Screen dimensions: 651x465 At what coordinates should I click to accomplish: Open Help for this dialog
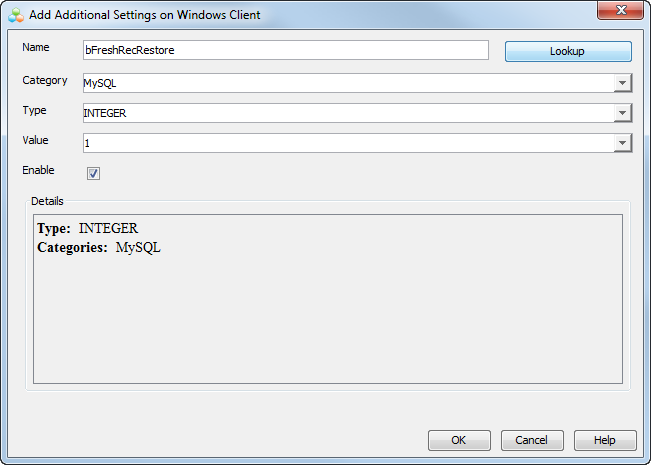(604, 440)
